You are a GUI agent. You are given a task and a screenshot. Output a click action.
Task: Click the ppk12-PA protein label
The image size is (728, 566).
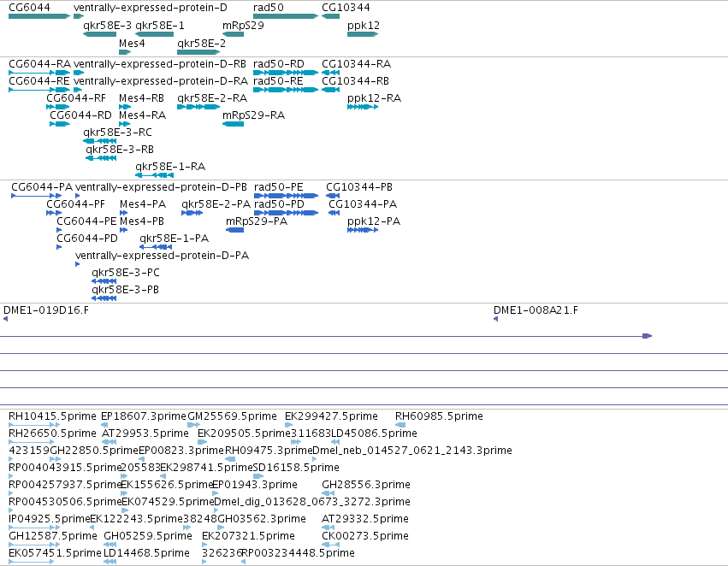coord(374,221)
